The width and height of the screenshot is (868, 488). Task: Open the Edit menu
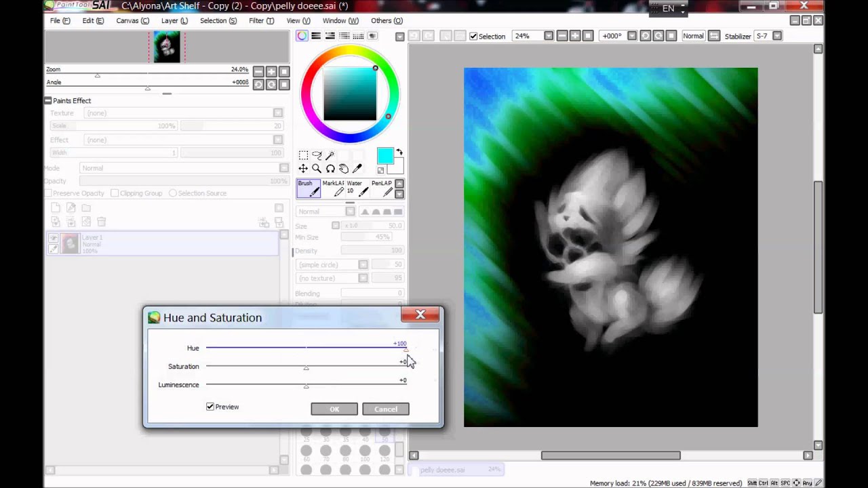tap(93, 20)
